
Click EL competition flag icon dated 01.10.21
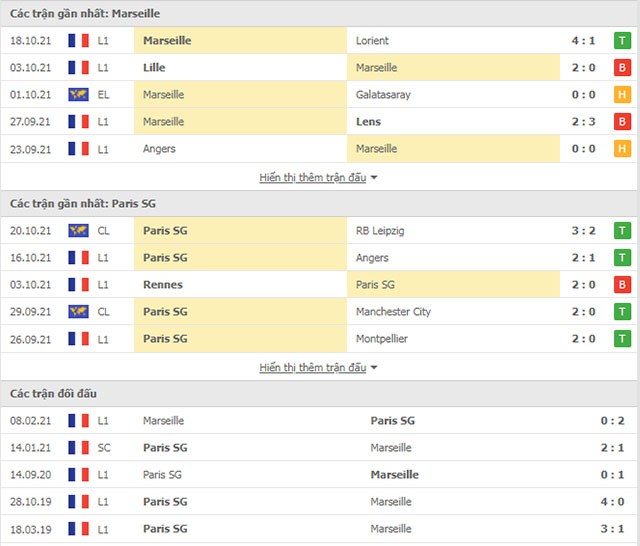point(78,95)
